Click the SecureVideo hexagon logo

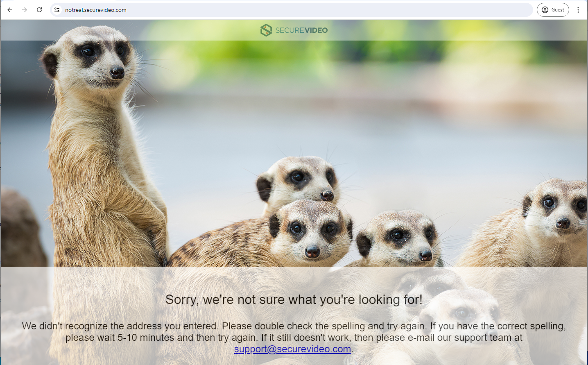[267, 30]
